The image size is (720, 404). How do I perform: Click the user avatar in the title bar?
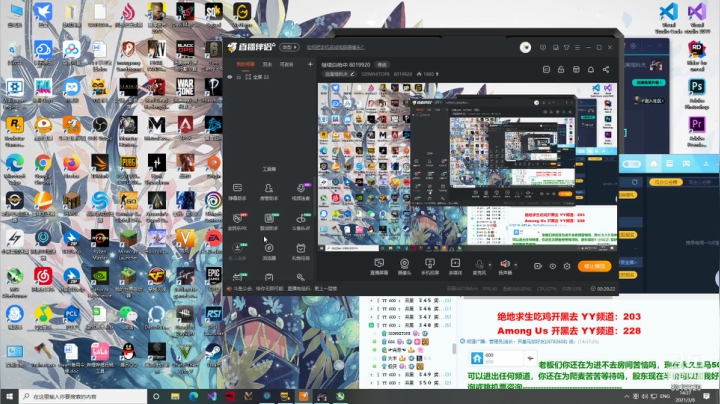(525, 47)
